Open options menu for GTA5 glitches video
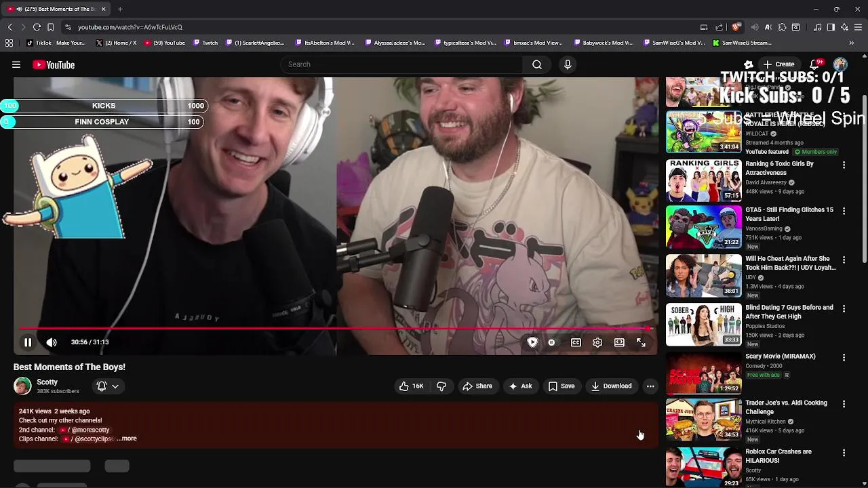Viewport: 868px width, 488px height. click(844, 211)
